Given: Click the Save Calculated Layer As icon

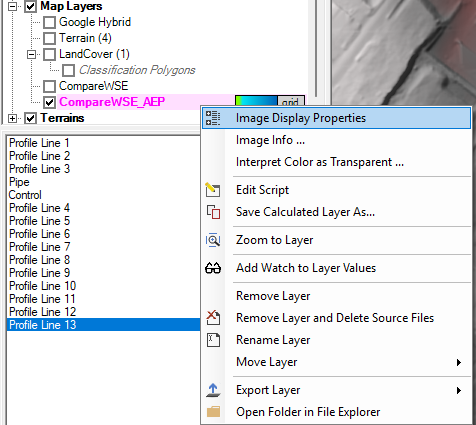Looking at the screenshot, I should 213,212.
